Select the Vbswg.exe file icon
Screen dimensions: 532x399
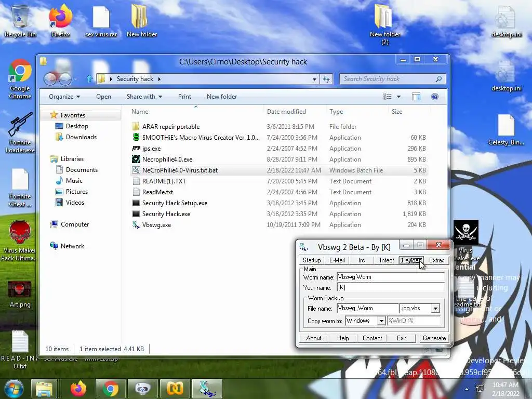coord(136,224)
